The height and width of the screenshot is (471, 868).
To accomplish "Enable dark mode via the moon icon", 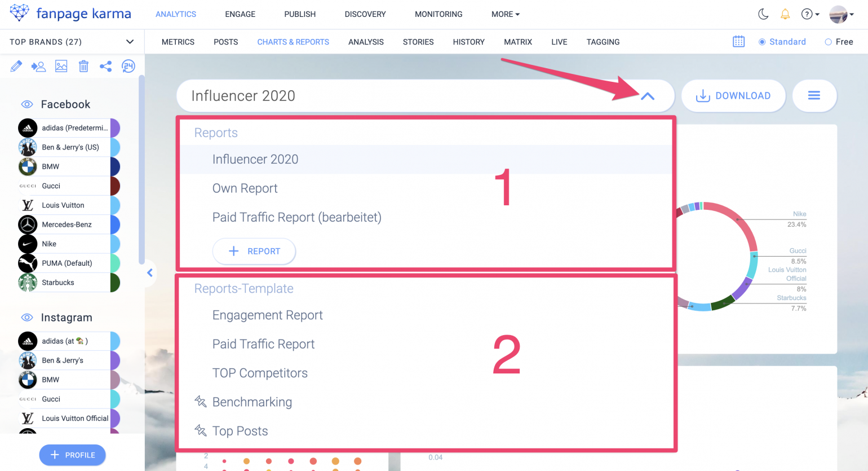I will pos(763,14).
